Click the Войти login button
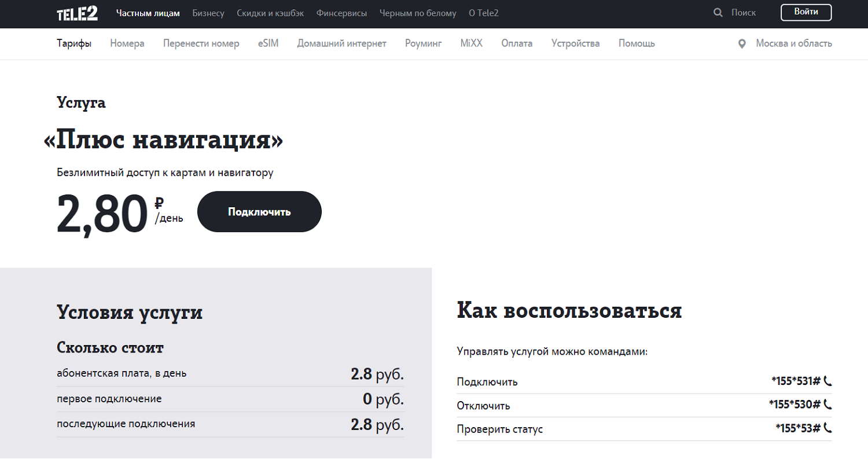The height and width of the screenshot is (470, 868). coord(806,12)
